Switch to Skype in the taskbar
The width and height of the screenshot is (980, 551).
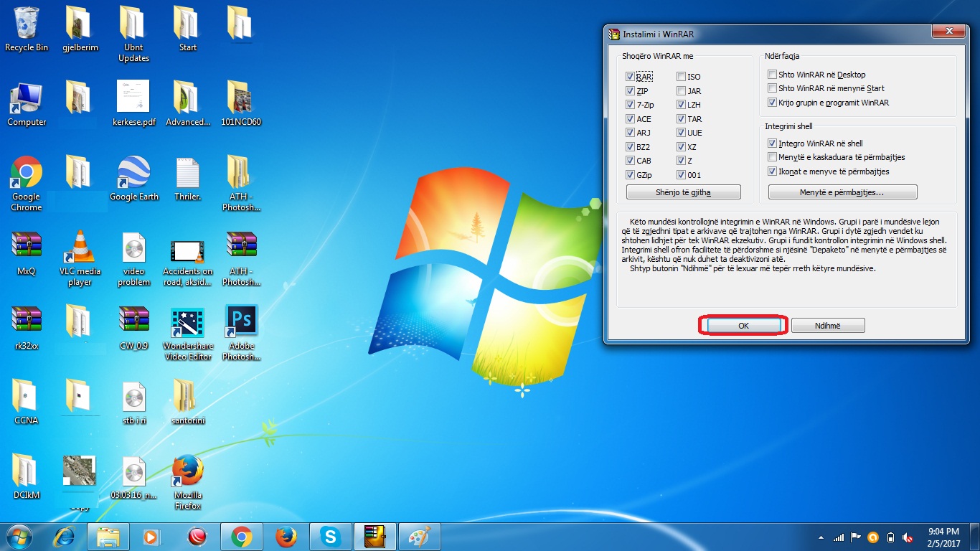(x=330, y=537)
